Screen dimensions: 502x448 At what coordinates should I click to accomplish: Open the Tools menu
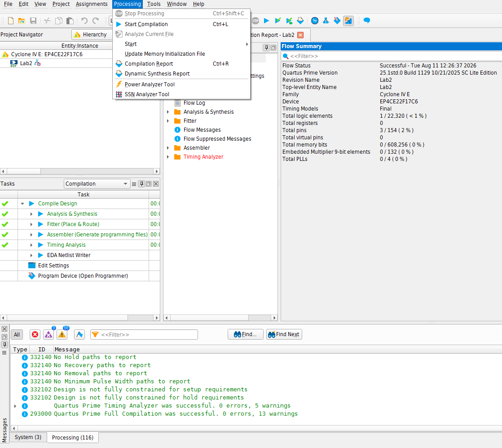154,4
